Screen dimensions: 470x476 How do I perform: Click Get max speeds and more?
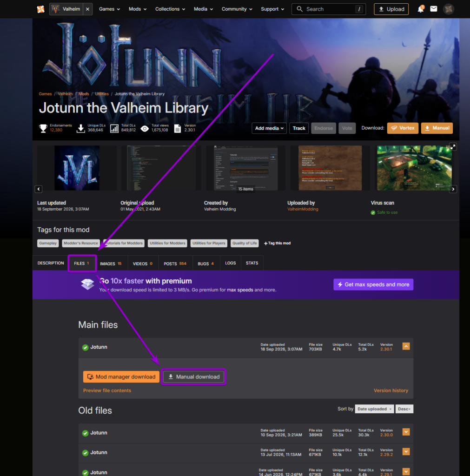pyautogui.click(x=373, y=284)
